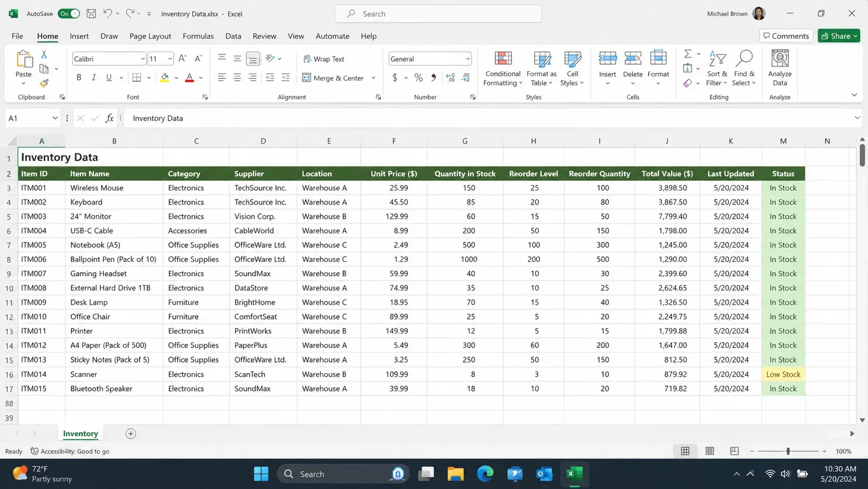This screenshot has width=868, height=489.
Task: Switch to the Insert tab
Action: coord(79,36)
